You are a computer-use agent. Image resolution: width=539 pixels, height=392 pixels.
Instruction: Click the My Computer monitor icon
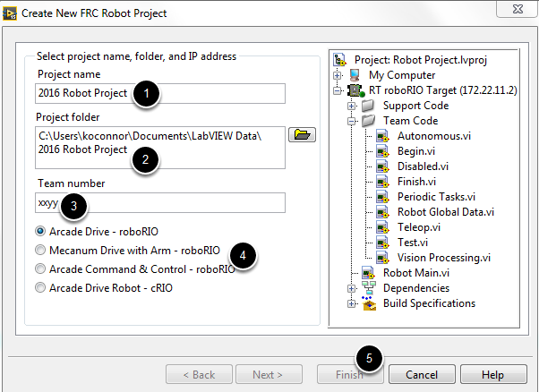point(355,75)
